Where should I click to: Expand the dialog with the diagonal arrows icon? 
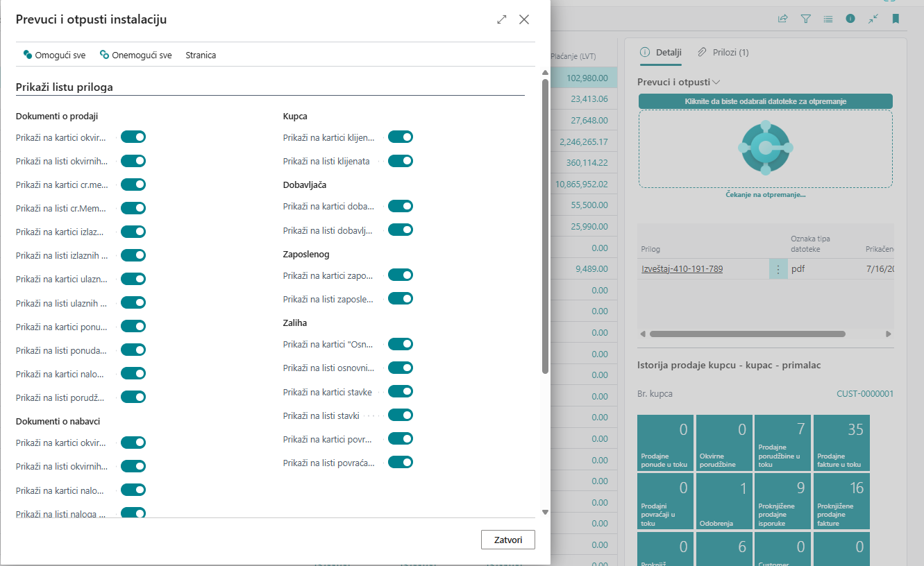point(502,19)
